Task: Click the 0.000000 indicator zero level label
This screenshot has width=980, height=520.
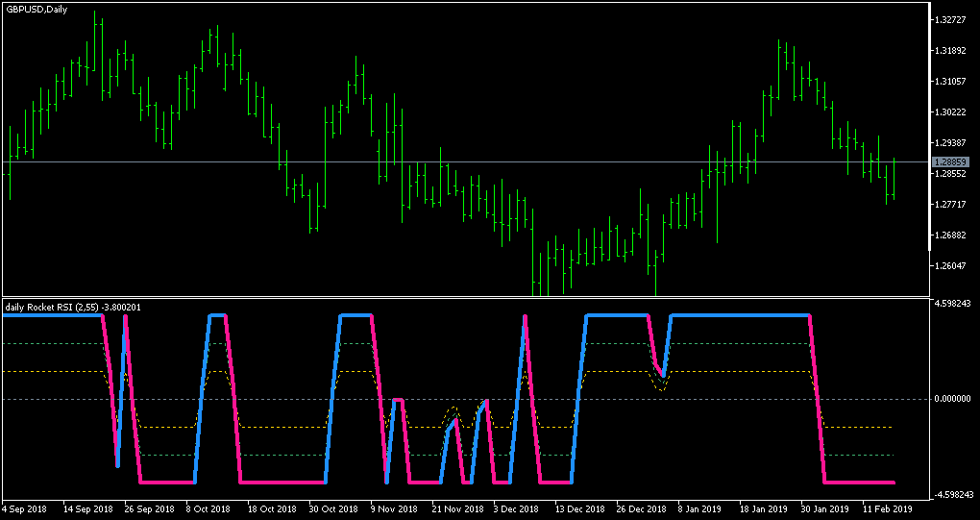Action: click(x=953, y=399)
